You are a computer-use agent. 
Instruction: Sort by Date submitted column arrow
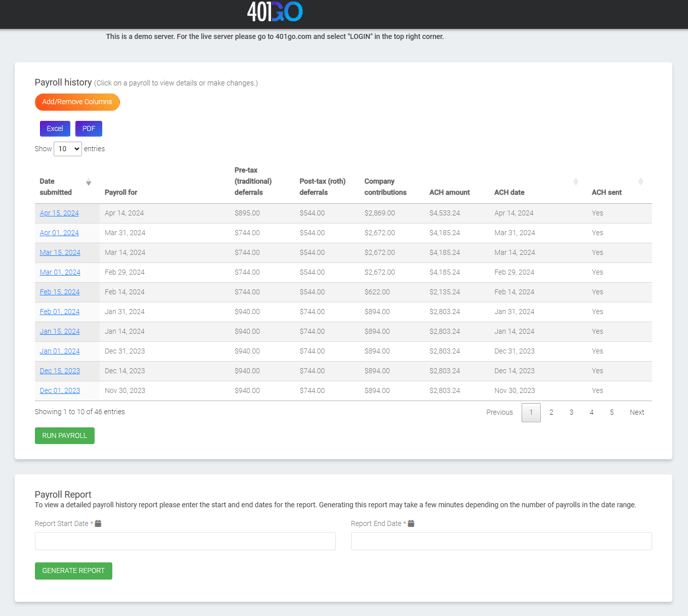tap(89, 182)
